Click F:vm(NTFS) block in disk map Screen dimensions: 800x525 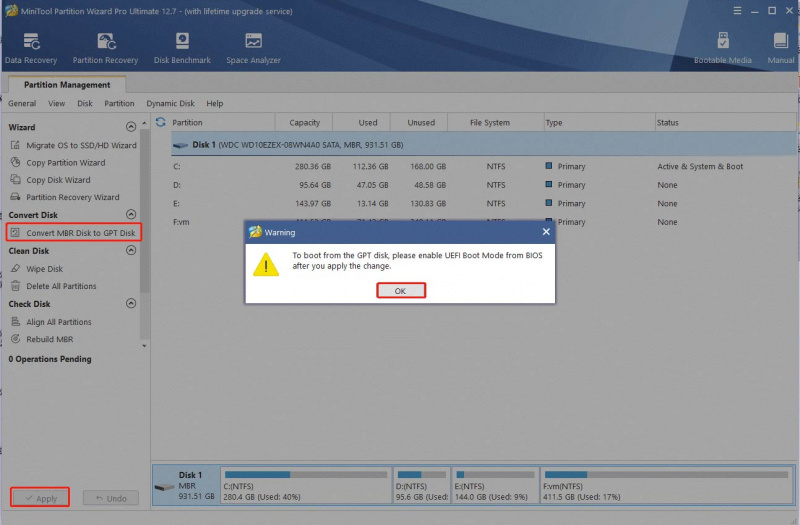coord(666,485)
